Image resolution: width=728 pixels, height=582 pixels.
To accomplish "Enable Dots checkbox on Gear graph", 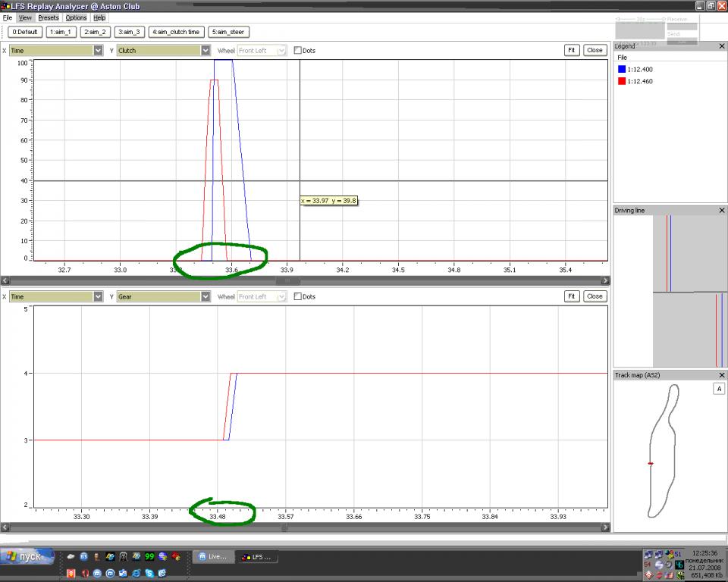I will click(x=297, y=296).
